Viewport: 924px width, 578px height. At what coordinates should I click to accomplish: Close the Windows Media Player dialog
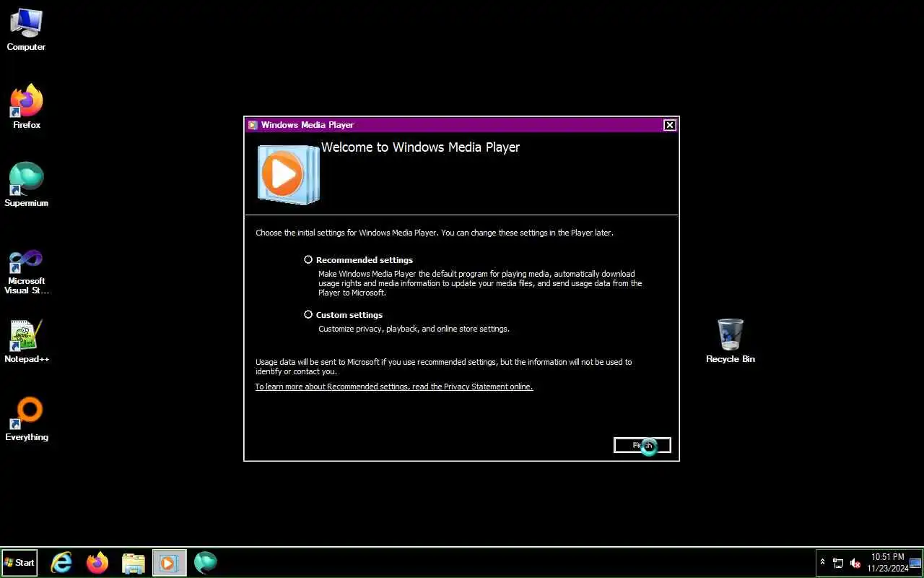669,125
